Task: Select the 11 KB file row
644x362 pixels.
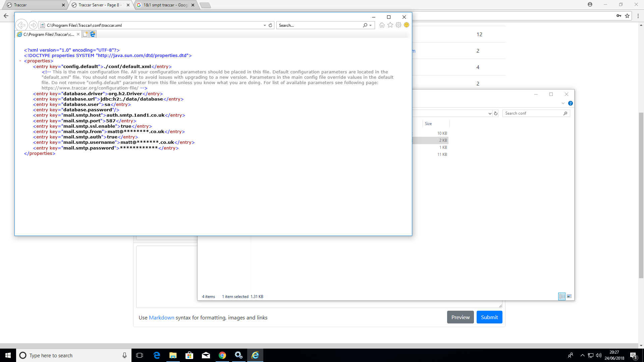Action: pos(431,155)
